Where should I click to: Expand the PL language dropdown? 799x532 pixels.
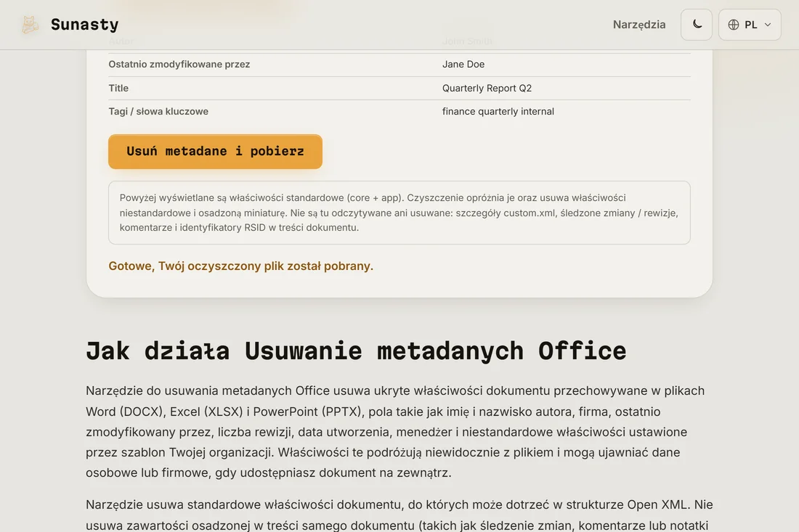(750, 25)
